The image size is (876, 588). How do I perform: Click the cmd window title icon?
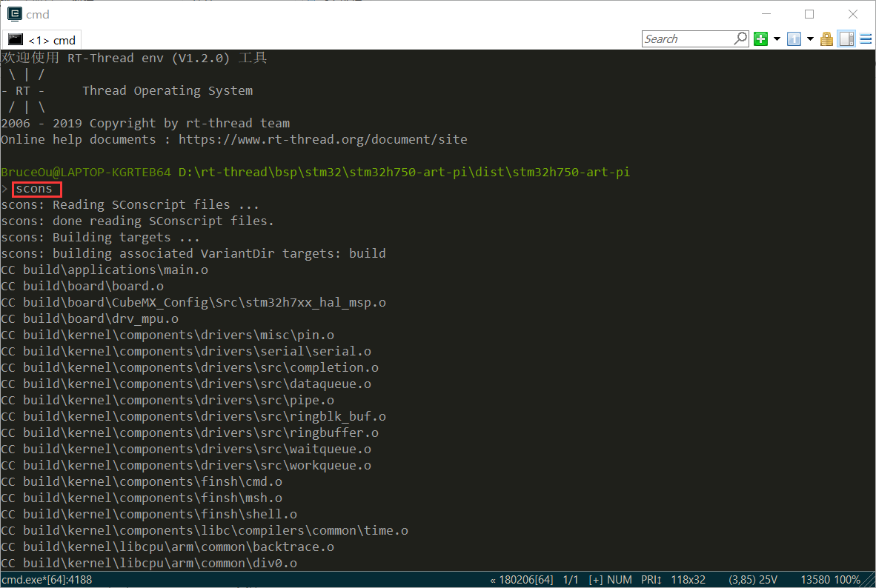15,14
